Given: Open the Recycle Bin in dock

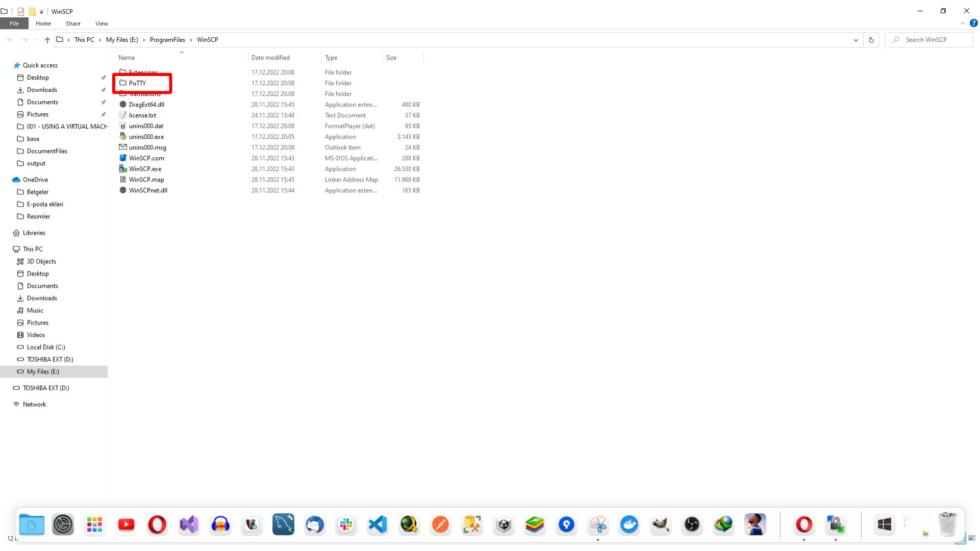Looking at the screenshot, I should click(x=948, y=524).
